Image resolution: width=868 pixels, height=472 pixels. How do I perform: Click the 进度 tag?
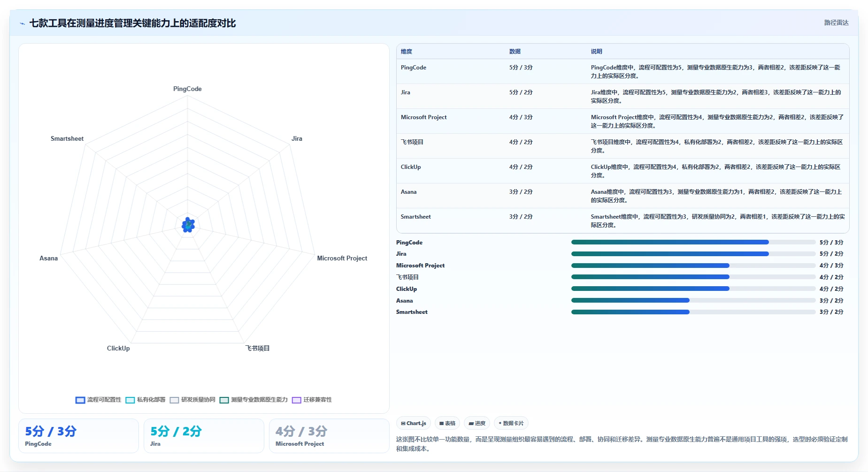tap(477, 423)
